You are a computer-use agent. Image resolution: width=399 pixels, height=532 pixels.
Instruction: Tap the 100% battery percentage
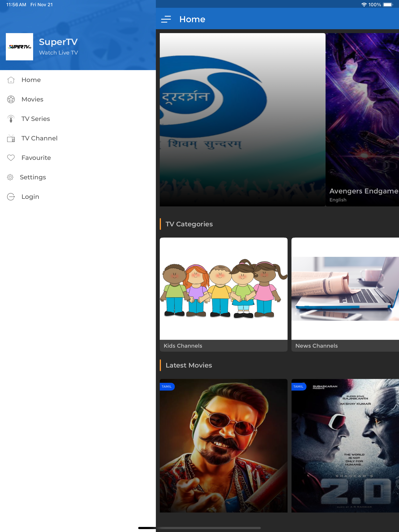[x=375, y=4]
